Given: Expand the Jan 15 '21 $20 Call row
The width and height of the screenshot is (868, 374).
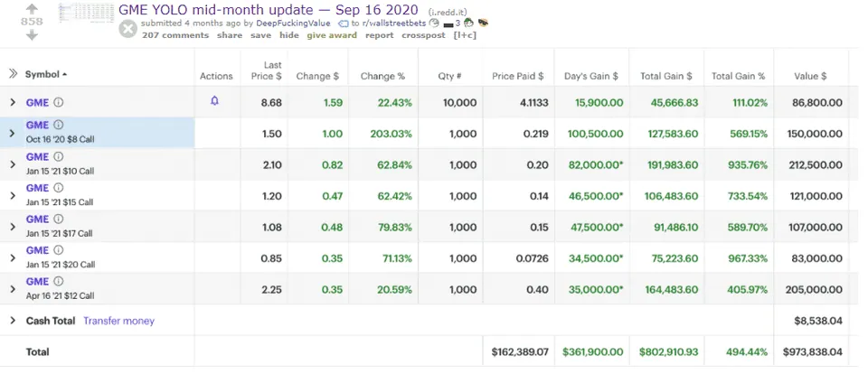Looking at the screenshot, I should (12, 258).
